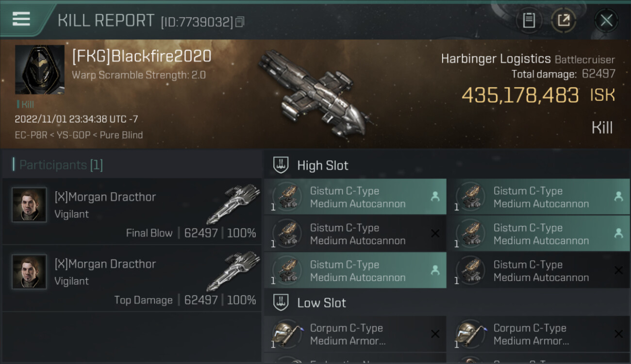
Task: Open the clipboard notes icon
Action: [x=529, y=20]
